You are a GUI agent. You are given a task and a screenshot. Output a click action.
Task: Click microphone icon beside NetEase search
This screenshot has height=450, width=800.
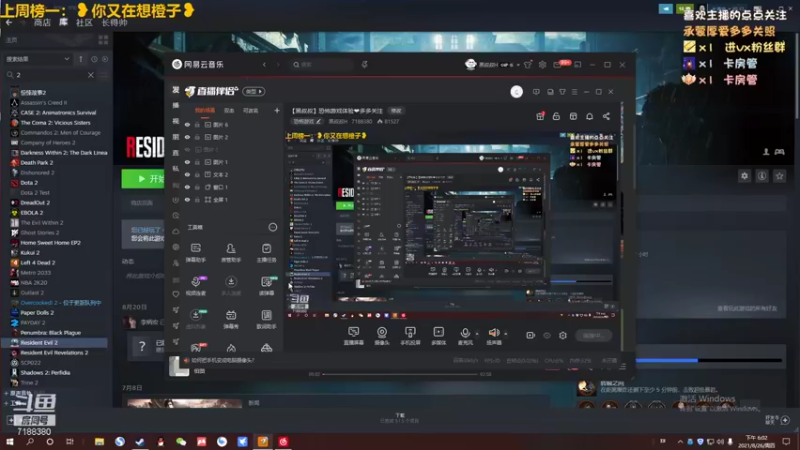point(364,65)
